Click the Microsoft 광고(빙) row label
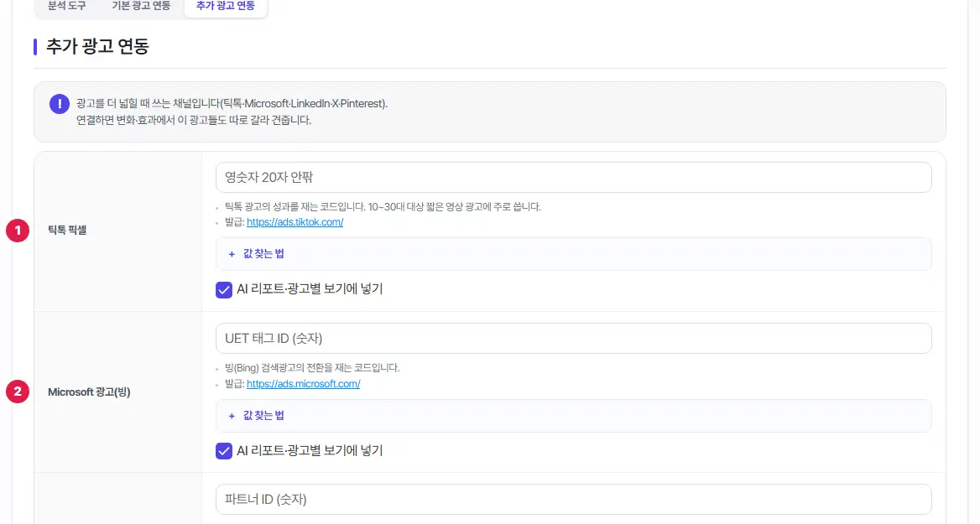Viewport: 980px width, 524px height. click(89, 392)
